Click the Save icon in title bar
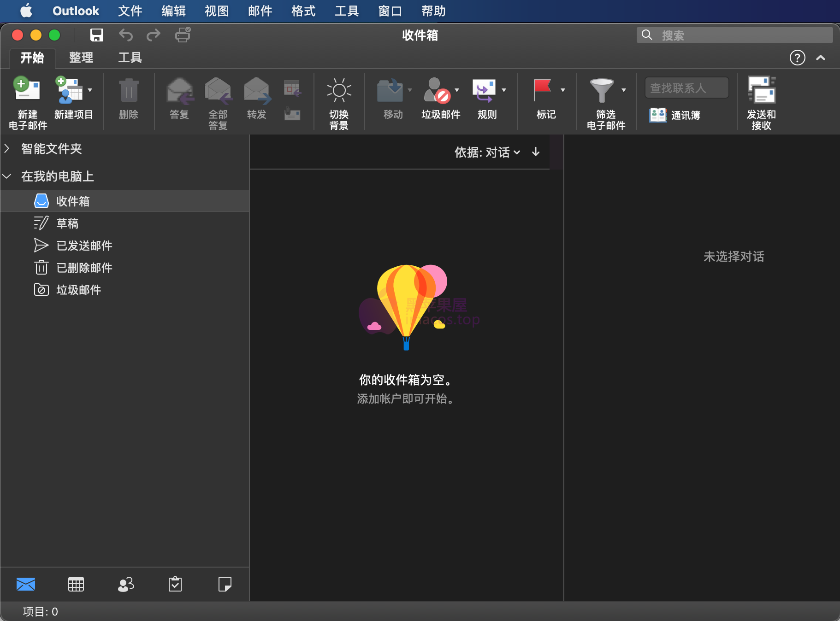This screenshot has height=621, width=840. point(97,35)
